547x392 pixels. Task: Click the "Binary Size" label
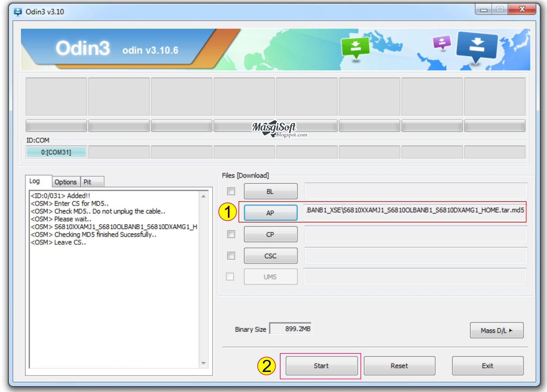pos(251,329)
